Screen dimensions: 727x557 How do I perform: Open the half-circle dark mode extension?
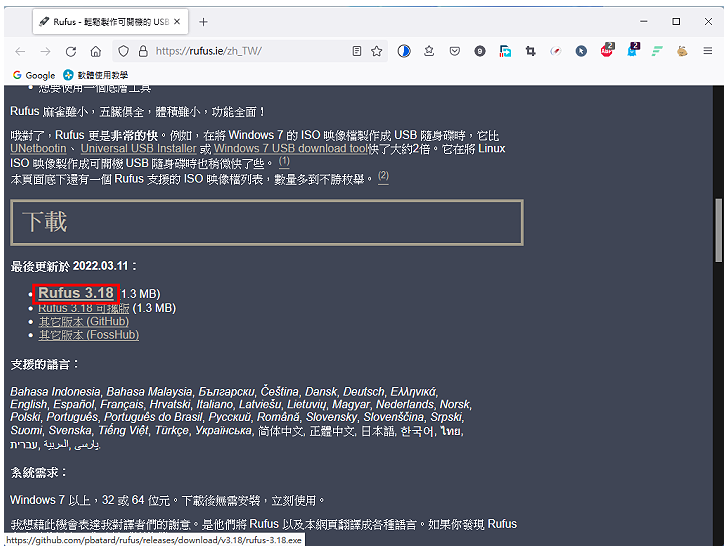coord(404,51)
